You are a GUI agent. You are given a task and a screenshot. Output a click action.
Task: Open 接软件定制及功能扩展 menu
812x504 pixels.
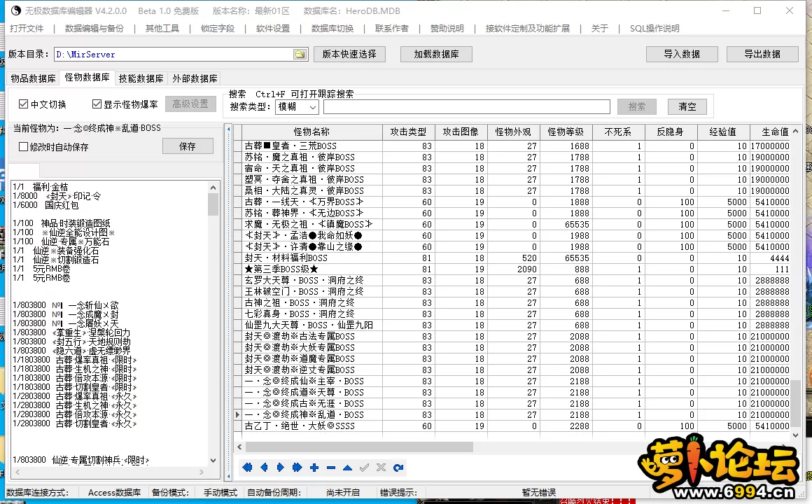click(528, 29)
